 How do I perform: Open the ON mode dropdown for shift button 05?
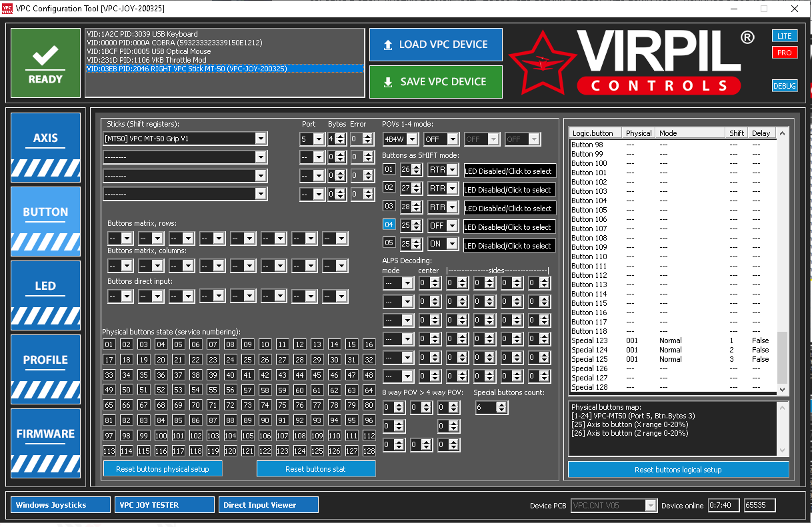click(x=443, y=245)
